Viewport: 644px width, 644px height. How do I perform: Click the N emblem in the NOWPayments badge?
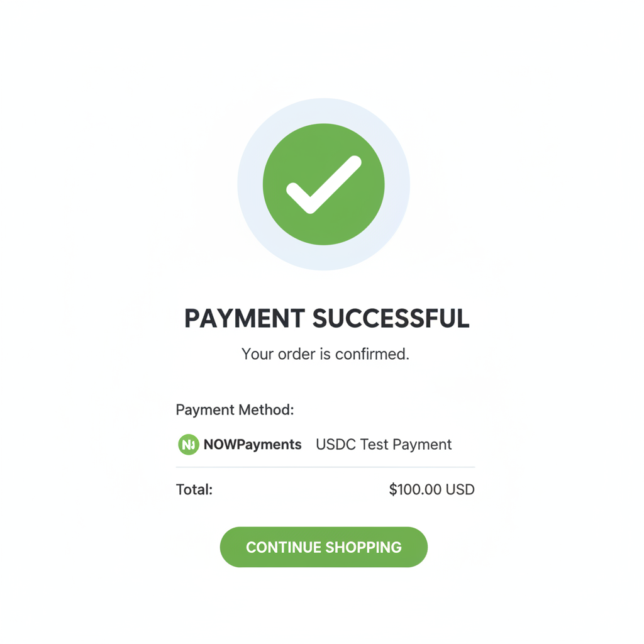(188, 445)
